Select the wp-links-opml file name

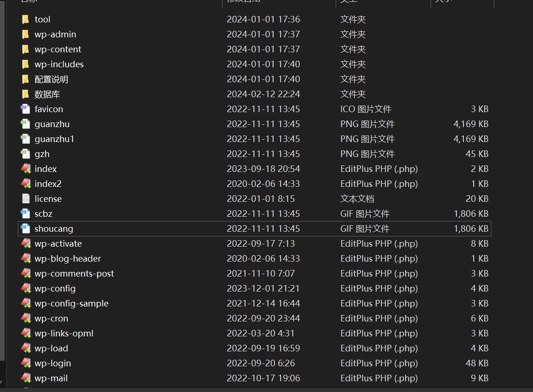(x=64, y=333)
